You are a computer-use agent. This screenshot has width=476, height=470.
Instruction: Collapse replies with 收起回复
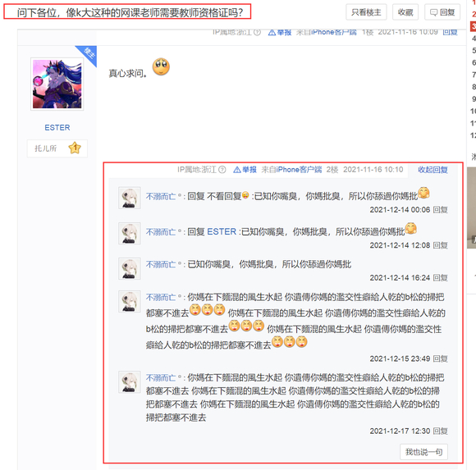click(433, 170)
